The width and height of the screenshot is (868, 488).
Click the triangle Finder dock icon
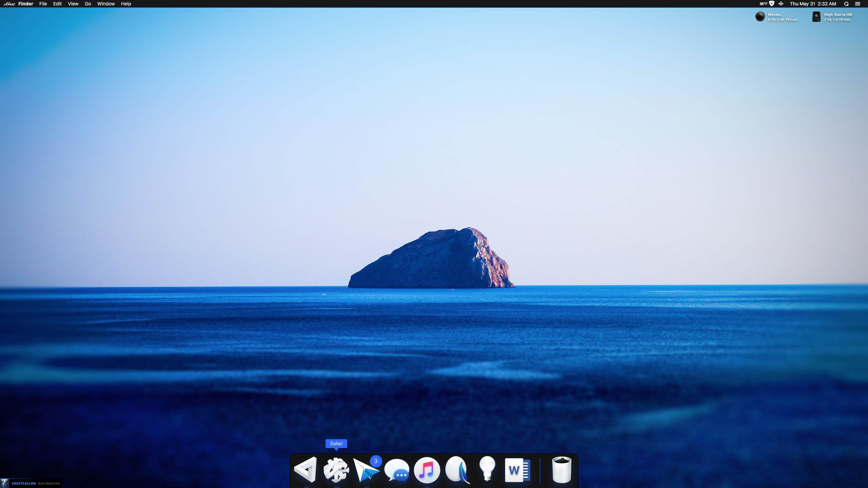click(x=306, y=470)
